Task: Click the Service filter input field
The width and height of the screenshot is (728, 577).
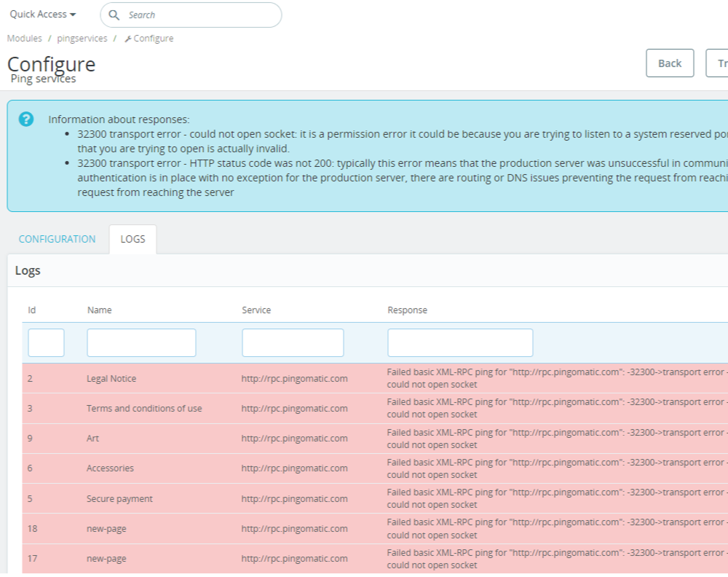Action: coord(293,342)
